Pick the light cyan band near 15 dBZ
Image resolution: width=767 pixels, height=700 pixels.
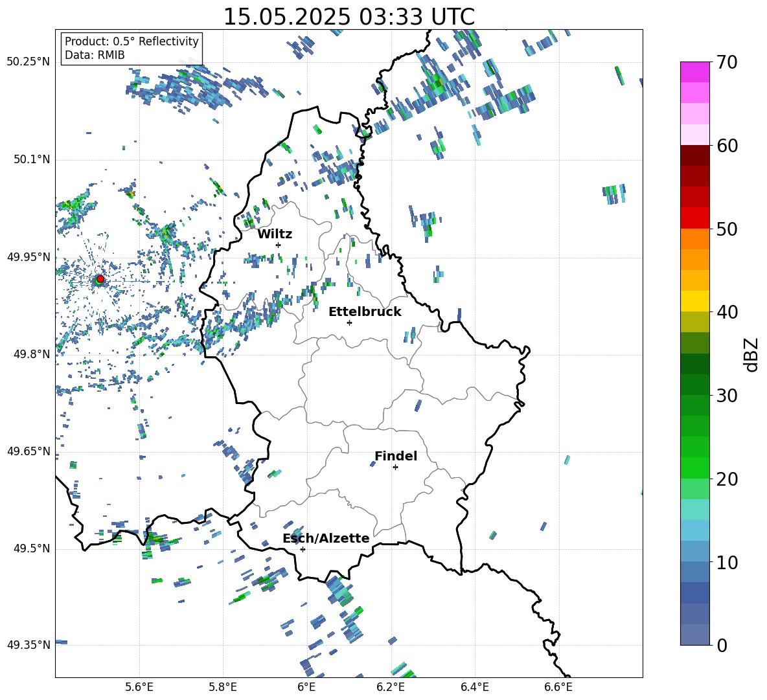pyautogui.click(x=694, y=510)
